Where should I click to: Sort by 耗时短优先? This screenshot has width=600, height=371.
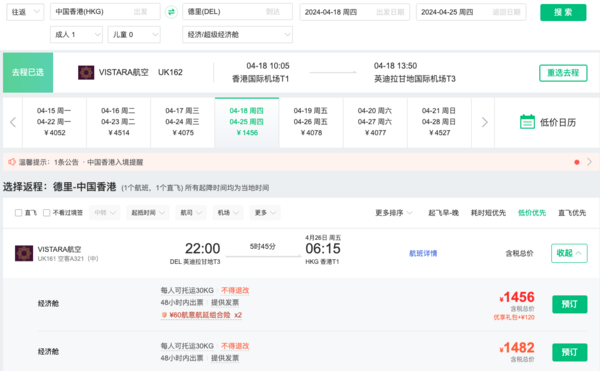pyautogui.click(x=488, y=213)
